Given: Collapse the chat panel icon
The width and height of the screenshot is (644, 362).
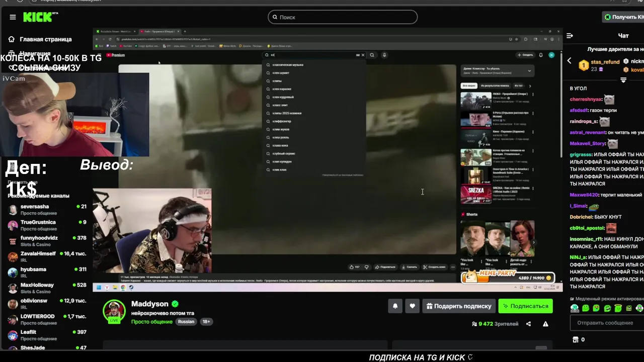Looking at the screenshot, I should 570,36.
